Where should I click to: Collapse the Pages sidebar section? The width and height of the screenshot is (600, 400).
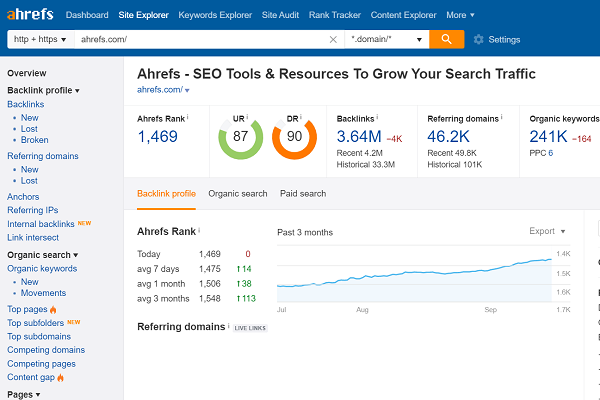24,395
